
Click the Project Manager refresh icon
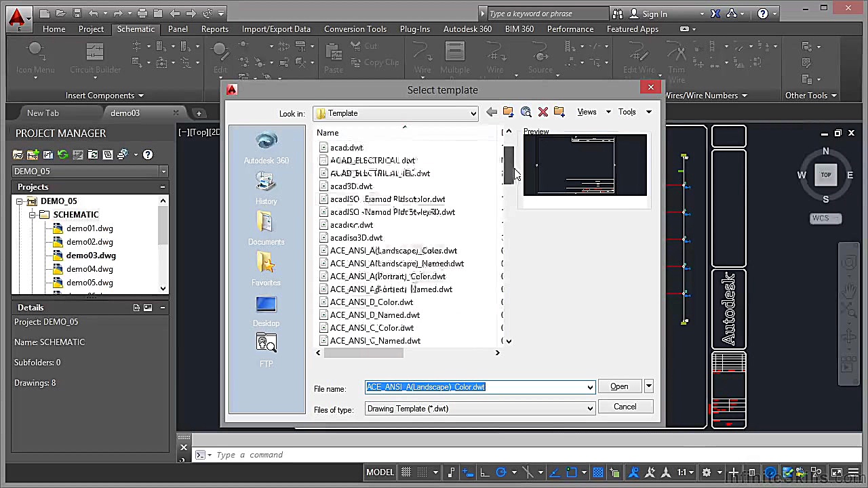[x=62, y=155]
